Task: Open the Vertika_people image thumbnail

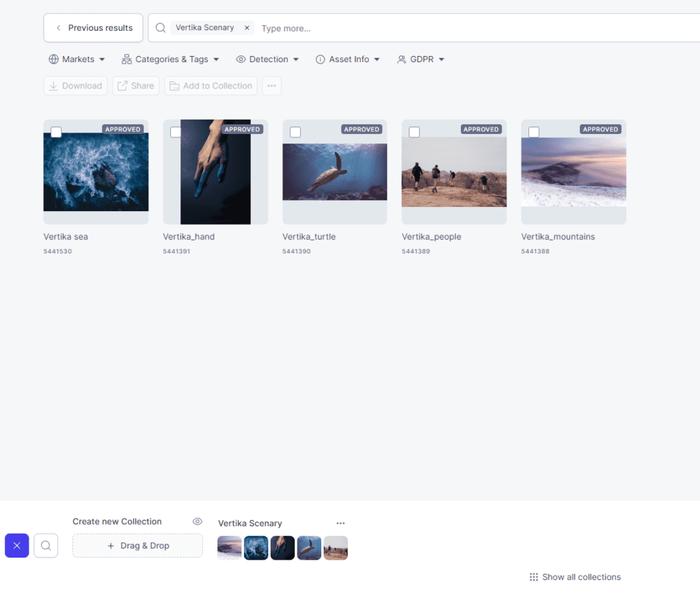Action: tap(454, 172)
